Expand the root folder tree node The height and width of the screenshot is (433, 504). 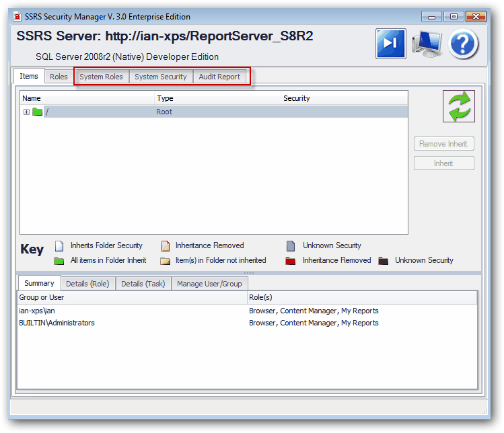tap(26, 112)
